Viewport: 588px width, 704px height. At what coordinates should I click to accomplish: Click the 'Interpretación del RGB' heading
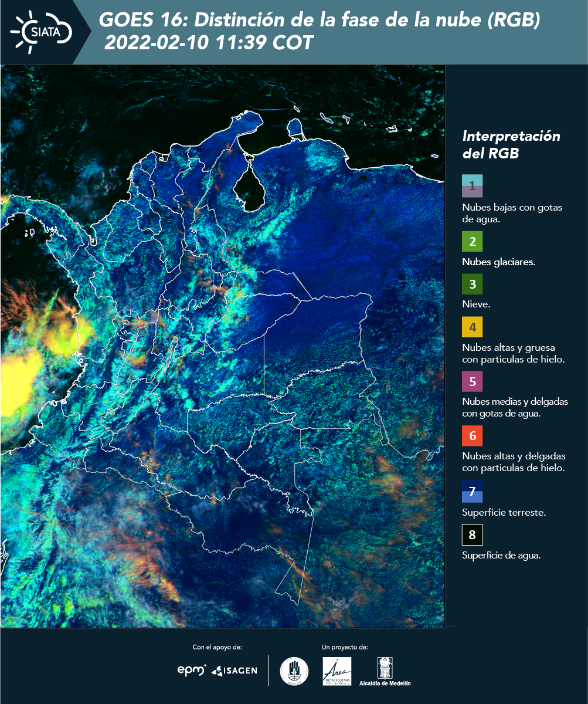pos(511,145)
